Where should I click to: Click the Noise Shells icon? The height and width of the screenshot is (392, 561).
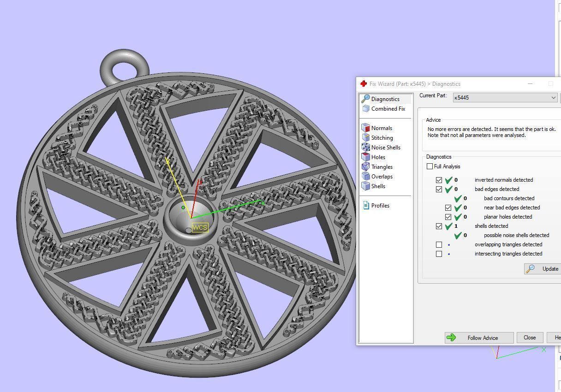(366, 147)
